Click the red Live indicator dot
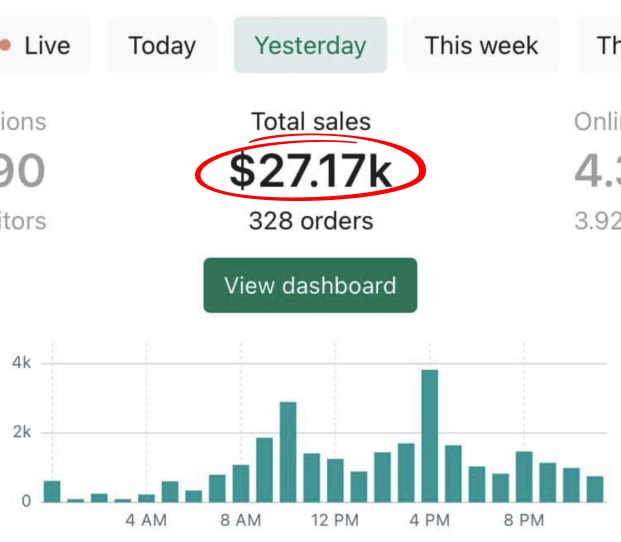The image size is (621, 542). click(x=6, y=45)
